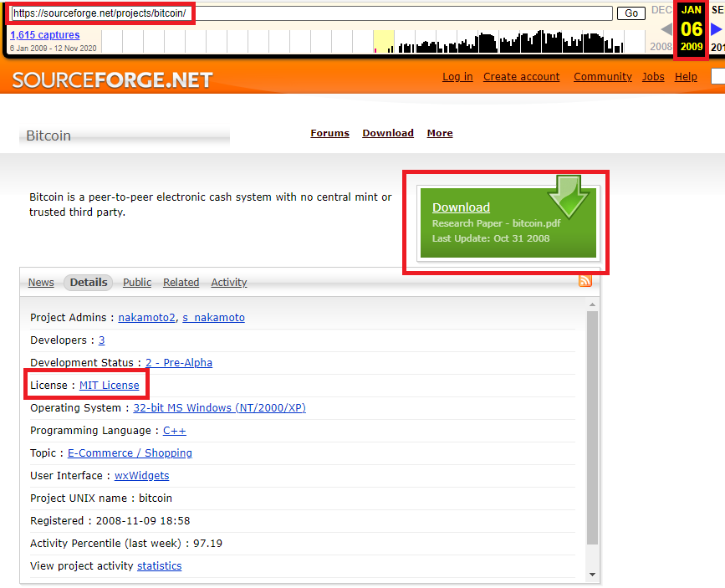Click the Activity Percentile 97.19 text
Image resolution: width=725 pixels, height=588 pixels.
coord(126,544)
